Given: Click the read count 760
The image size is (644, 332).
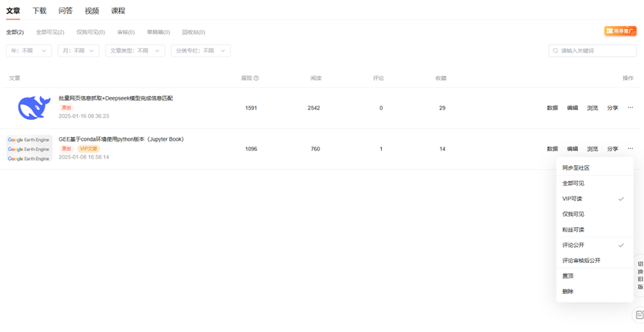Looking at the screenshot, I should [316, 149].
